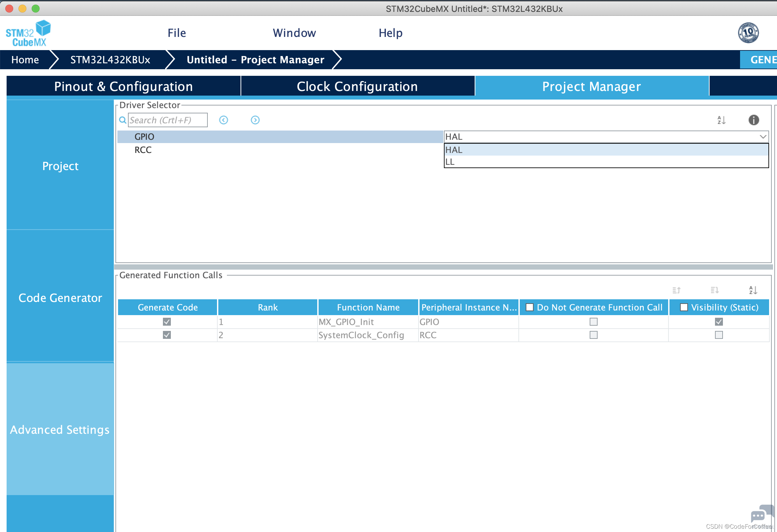The width and height of the screenshot is (777, 532).
Task: Open the Window menu
Action: click(294, 33)
